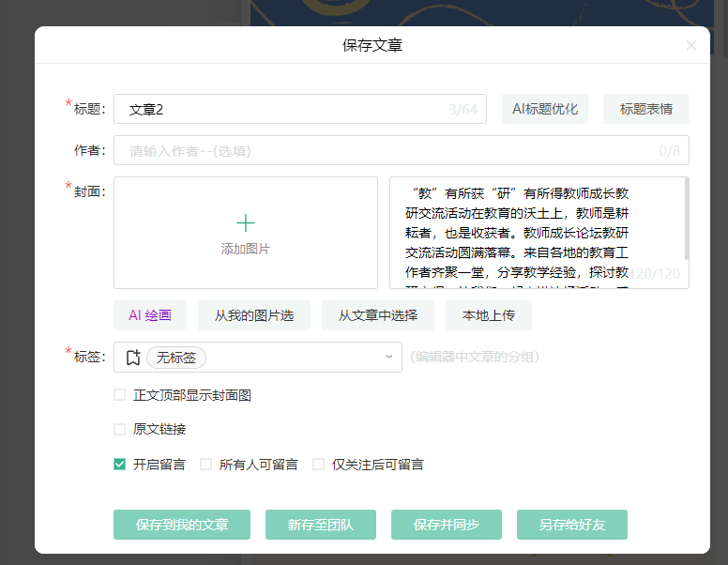Viewport: 728px width, 565px height.
Task: Enable showing cover image at article top
Action: tap(119, 395)
